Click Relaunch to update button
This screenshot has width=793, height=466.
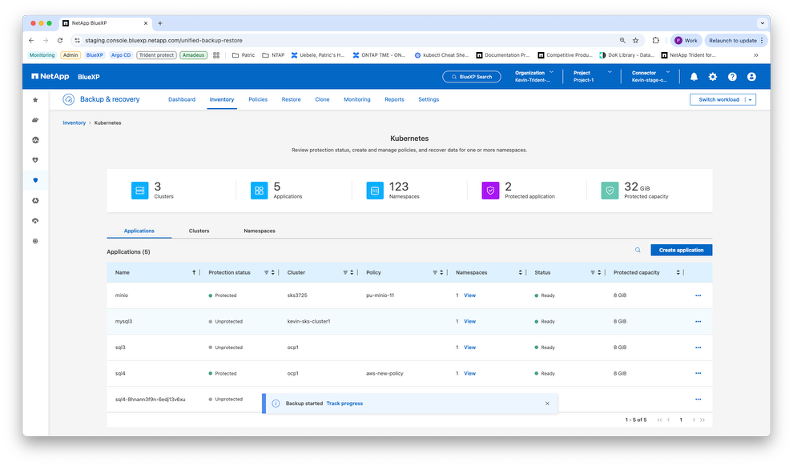click(x=736, y=40)
